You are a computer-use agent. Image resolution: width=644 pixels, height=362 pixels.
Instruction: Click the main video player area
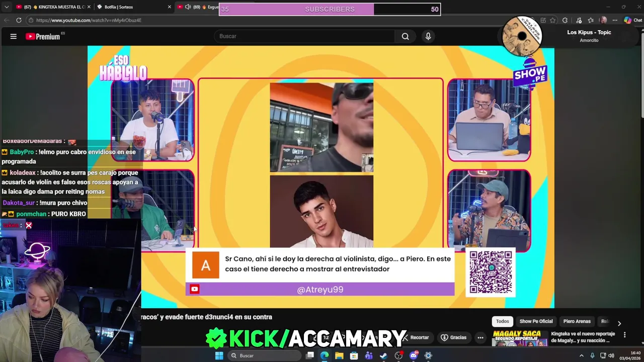coord(321,176)
